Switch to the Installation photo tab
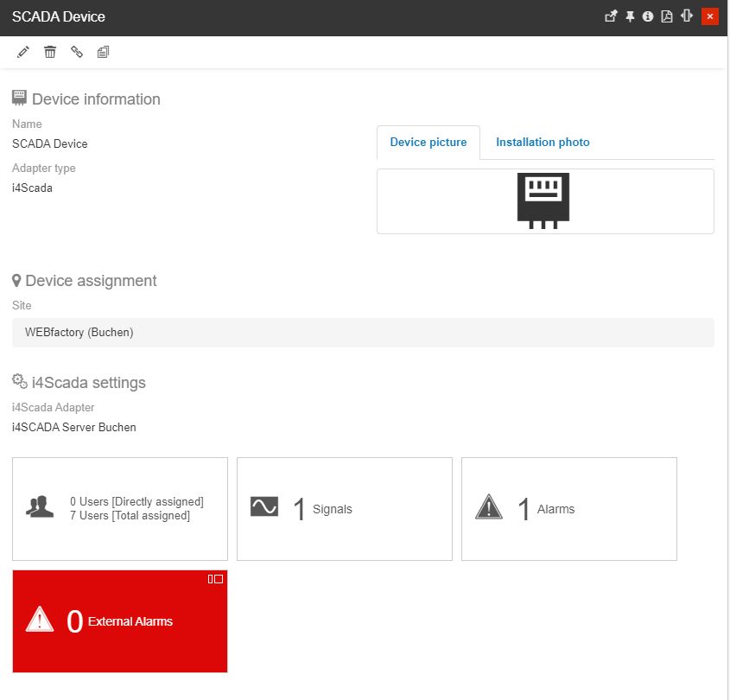The height and width of the screenshot is (700, 730). (543, 143)
